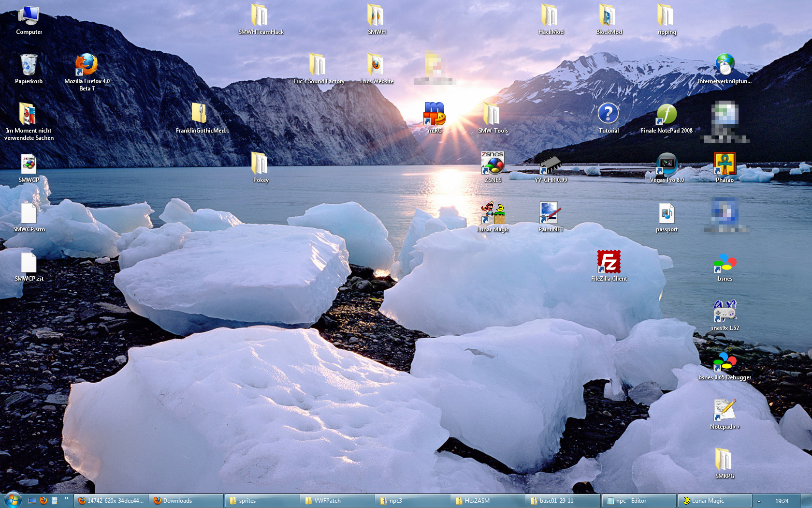Switch to the base01-29-11 taskbar window
The image size is (812, 508).
point(563,501)
